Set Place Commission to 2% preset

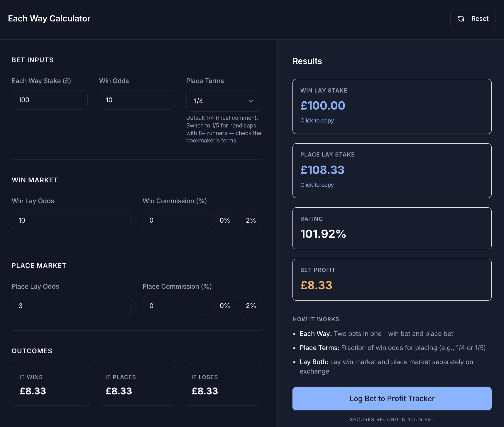pos(251,306)
